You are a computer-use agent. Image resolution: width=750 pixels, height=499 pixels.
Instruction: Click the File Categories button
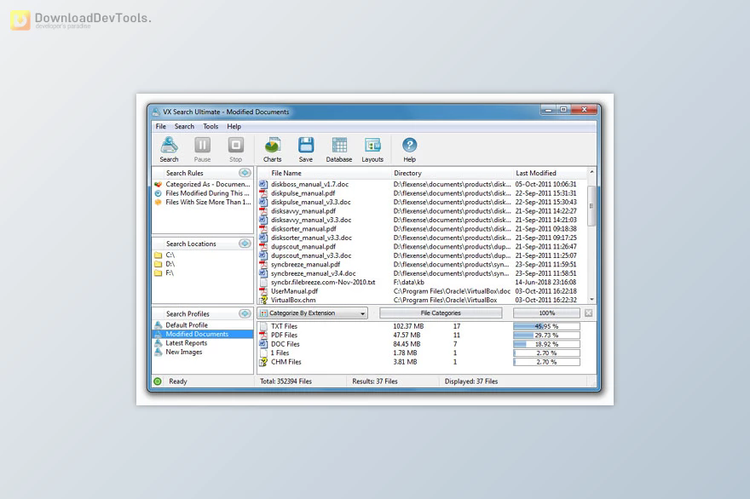coord(441,313)
